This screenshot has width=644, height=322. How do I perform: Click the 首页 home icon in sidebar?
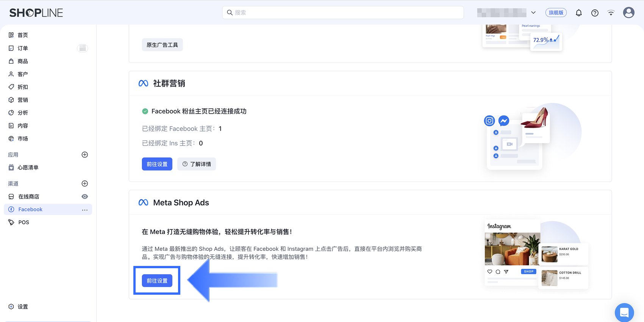coord(11,35)
